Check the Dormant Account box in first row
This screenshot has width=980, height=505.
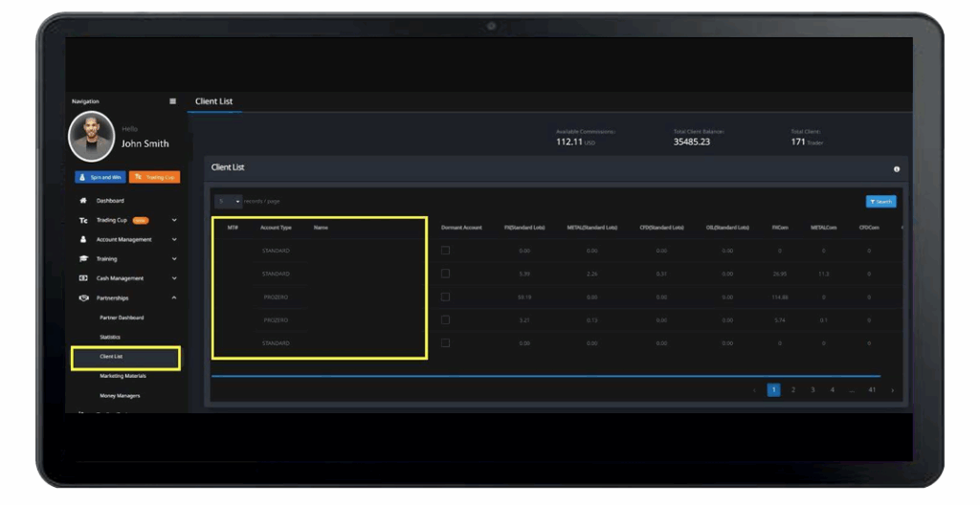pyautogui.click(x=445, y=251)
